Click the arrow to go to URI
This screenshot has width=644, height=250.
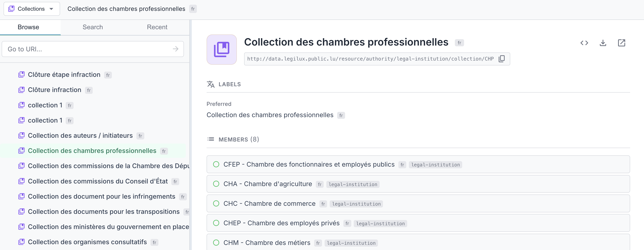175,49
